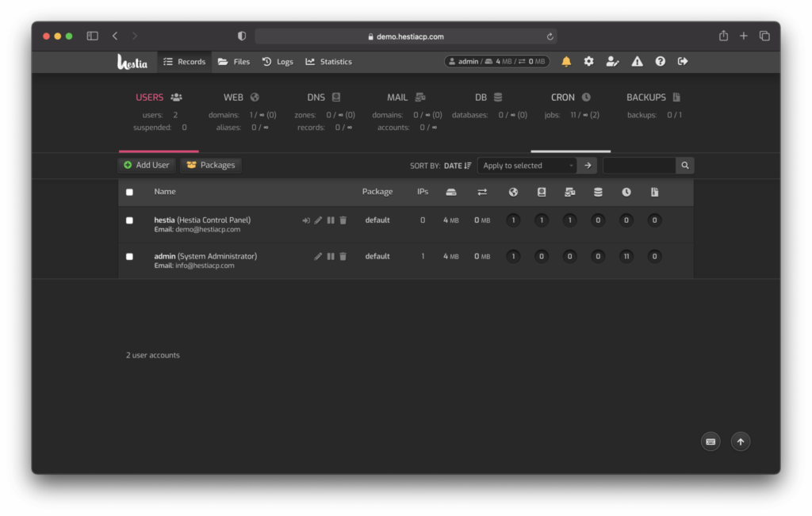Edit the hestia user pencil icon

(318, 220)
